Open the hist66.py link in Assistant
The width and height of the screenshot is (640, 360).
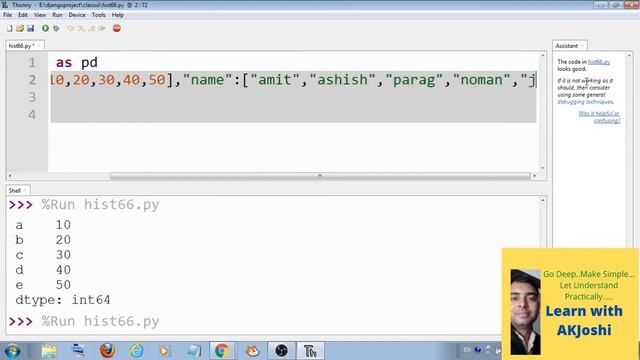click(599, 62)
